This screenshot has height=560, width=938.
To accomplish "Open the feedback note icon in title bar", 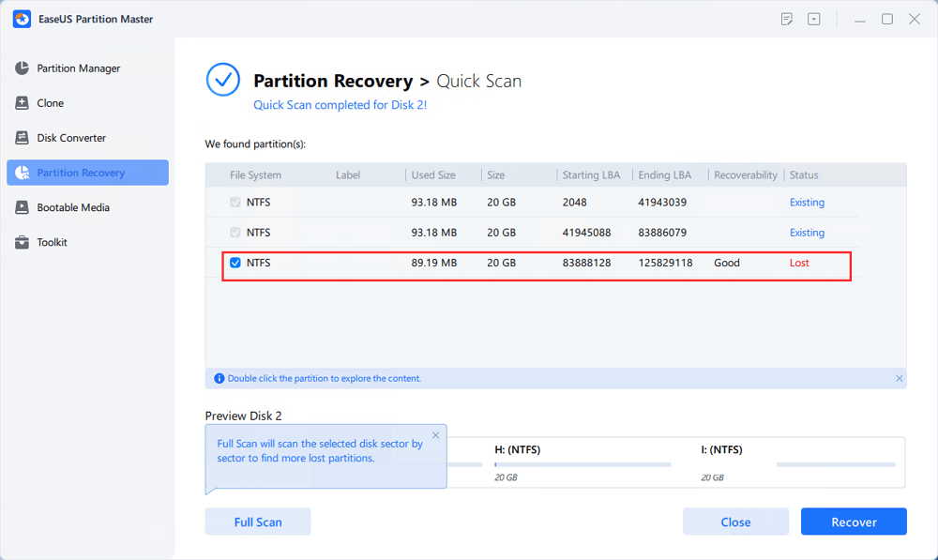I will click(788, 19).
